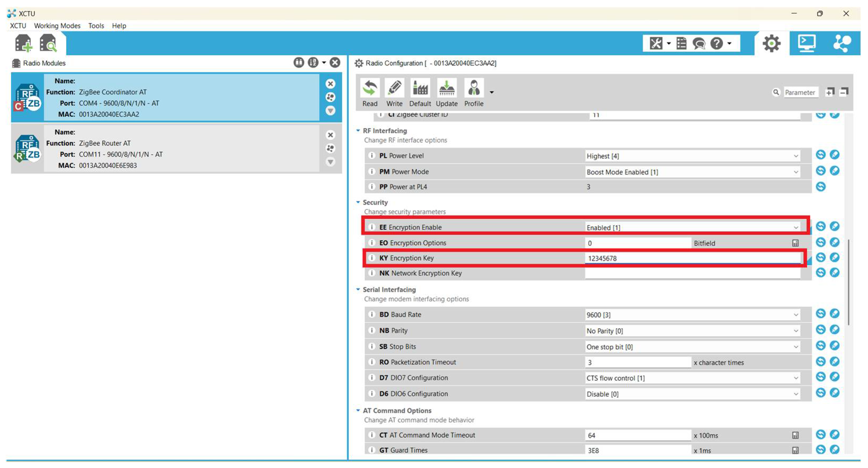This screenshot has height=468, width=868.
Task: Open the Tools menu
Action: point(96,26)
